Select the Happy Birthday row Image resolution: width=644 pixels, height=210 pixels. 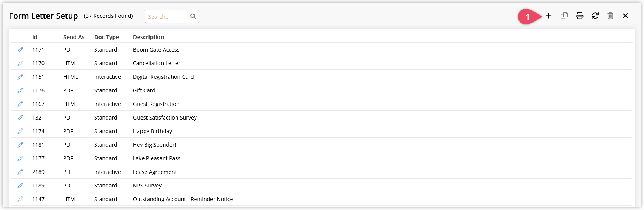(x=322, y=131)
